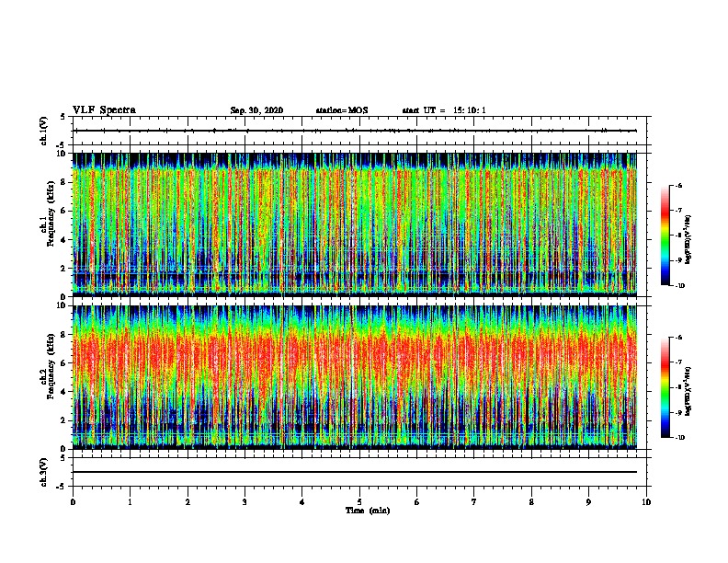The width and height of the screenshot is (728, 563).
Task: Click the ch.1 spectrogram color bar
Action: point(665,236)
